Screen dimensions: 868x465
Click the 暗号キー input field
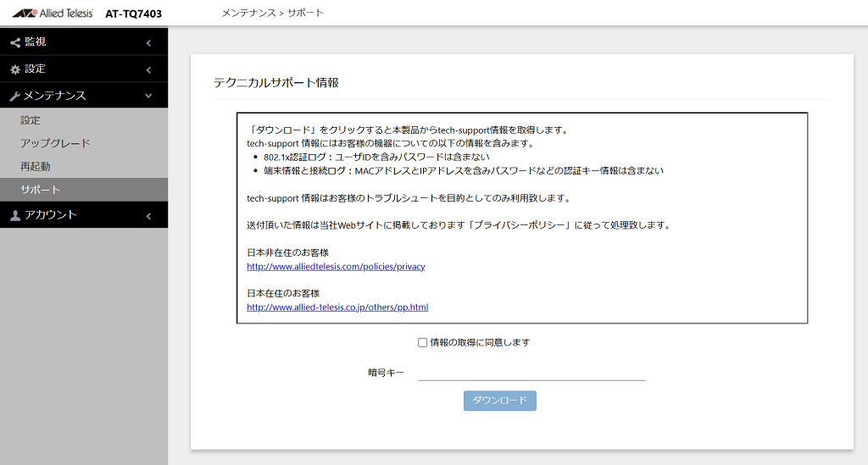click(531, 373)
